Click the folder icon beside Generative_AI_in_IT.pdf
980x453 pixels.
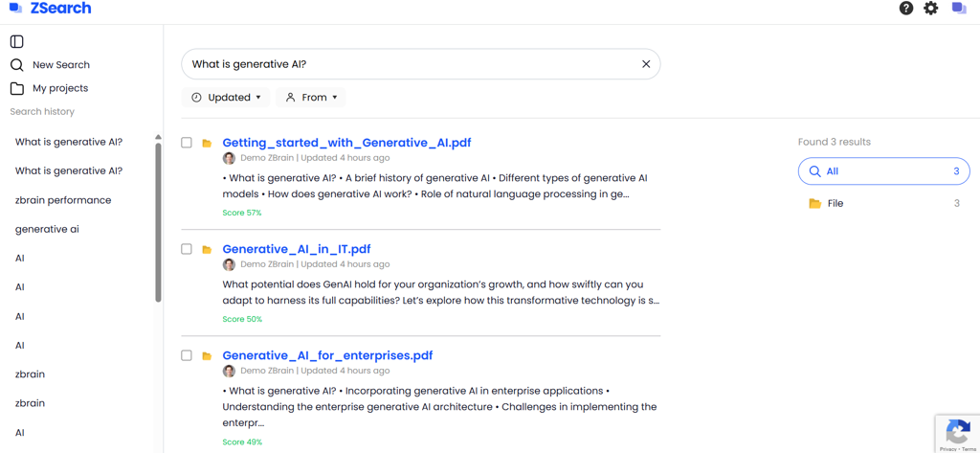point(207,249)
